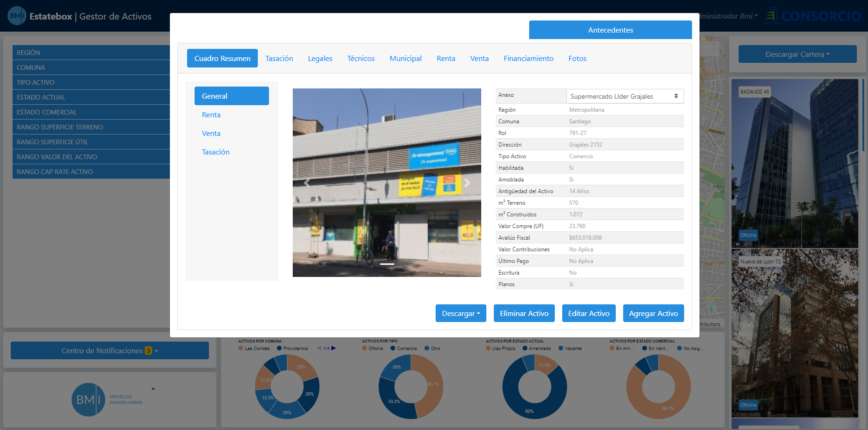Toggle Providencia legend in comuna chart
The width and height of the screenshot is (868, 430).
(x=292, y=348)
